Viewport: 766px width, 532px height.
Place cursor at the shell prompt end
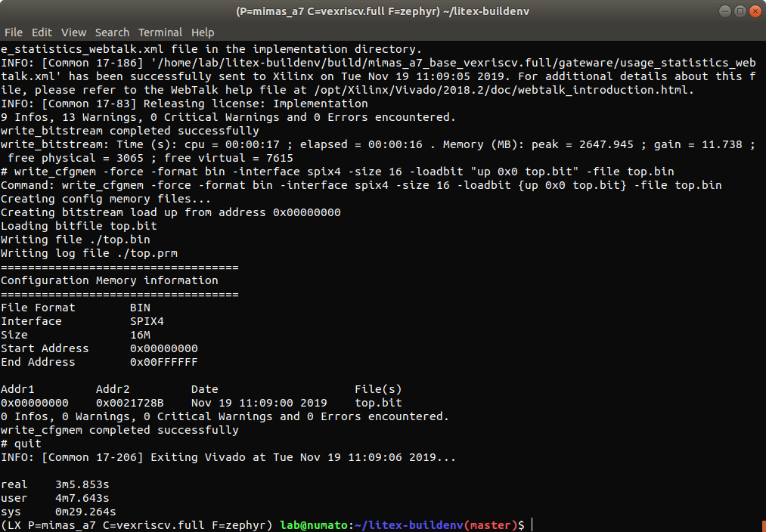point(532,525)
